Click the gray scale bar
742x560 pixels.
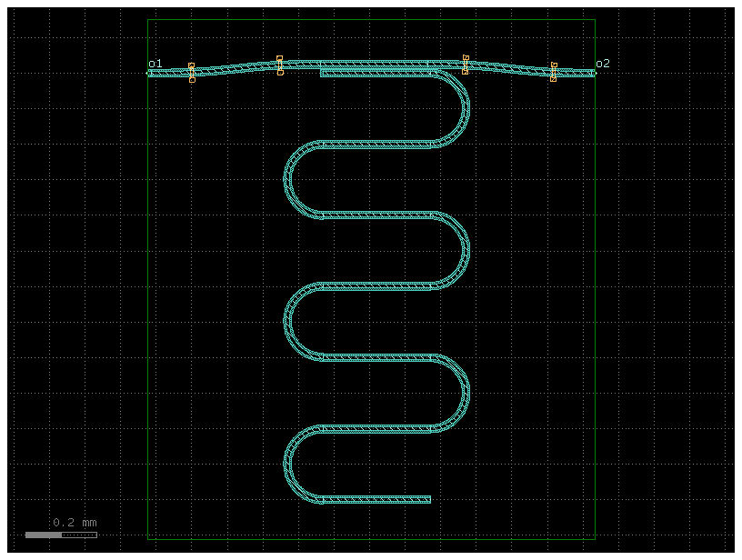pos(60,535)
